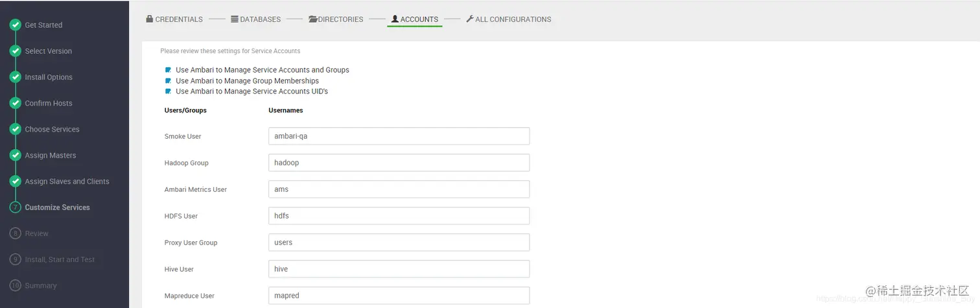Open the Install Options step
The width and height of the screenshot is (980, 308).
(x=49, y=77)
